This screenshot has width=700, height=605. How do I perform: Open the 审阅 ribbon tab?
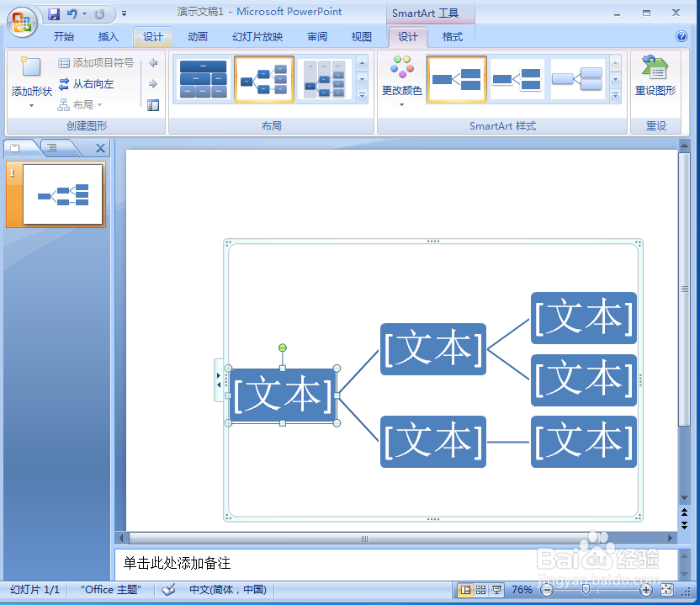click(317, 37)
